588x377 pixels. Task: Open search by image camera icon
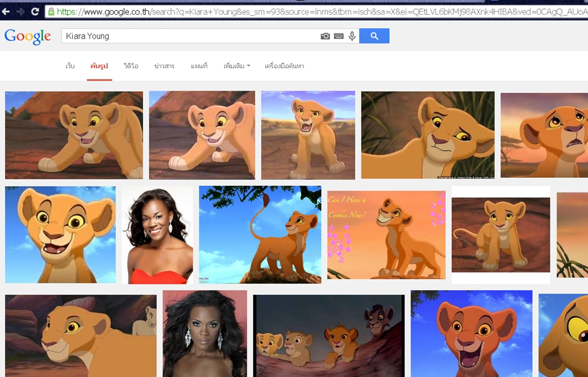click(x=325, y=36)
